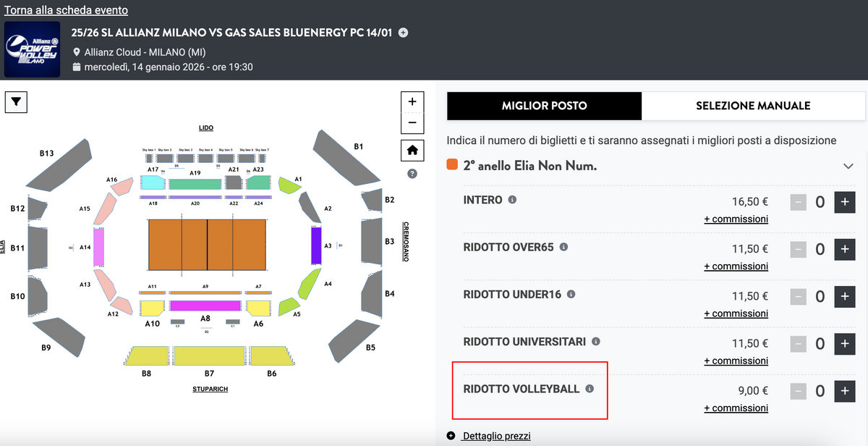Viewport: 868px width, 446px height.
Task: Show info for RIDOTTO VOLLEYBALL ticket
Action: [590, 389]
